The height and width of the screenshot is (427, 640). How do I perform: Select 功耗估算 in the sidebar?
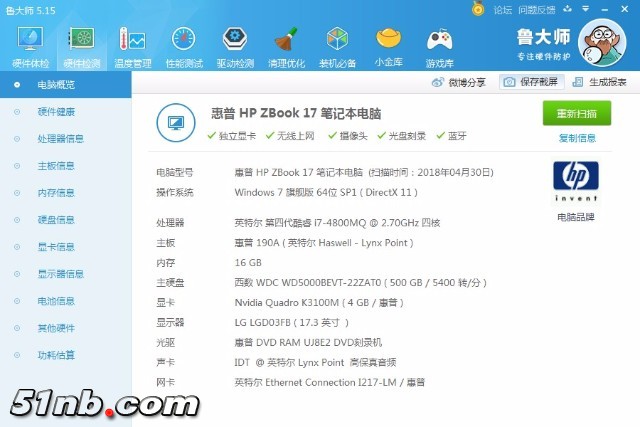click(55, 355)
